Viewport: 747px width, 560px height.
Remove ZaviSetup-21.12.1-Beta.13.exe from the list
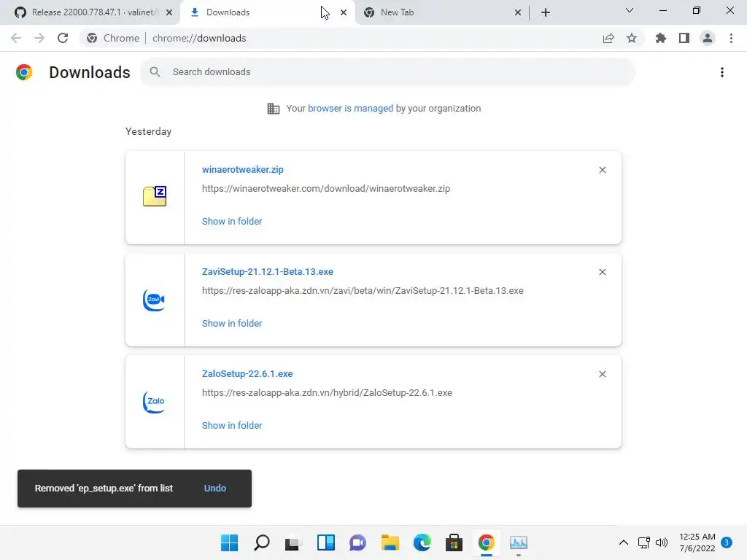coord(602,272)
